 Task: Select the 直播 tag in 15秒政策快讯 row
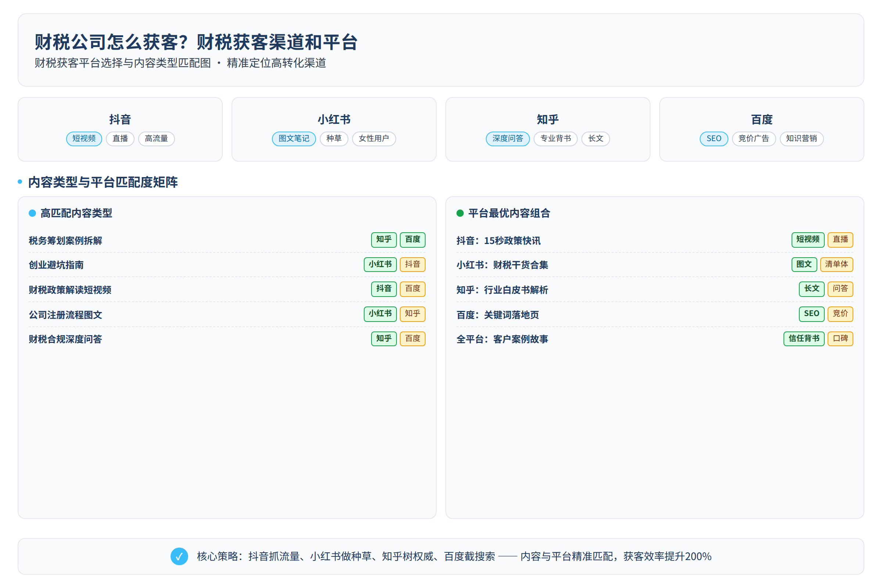click(x=840, y=240)
